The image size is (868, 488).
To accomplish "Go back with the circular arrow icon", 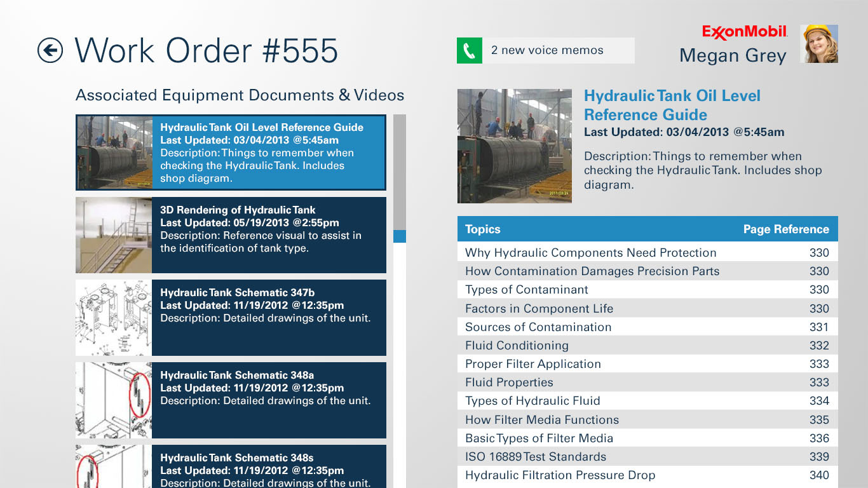I will coord(50,50).
